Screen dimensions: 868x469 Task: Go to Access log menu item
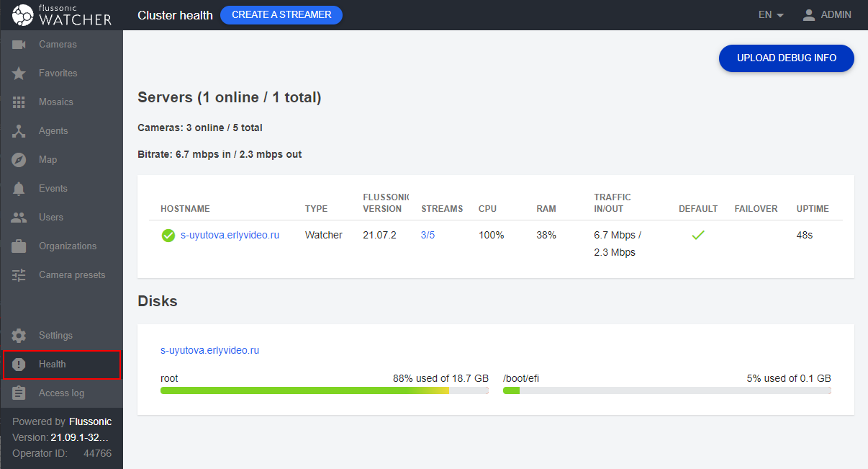(61, 393)
